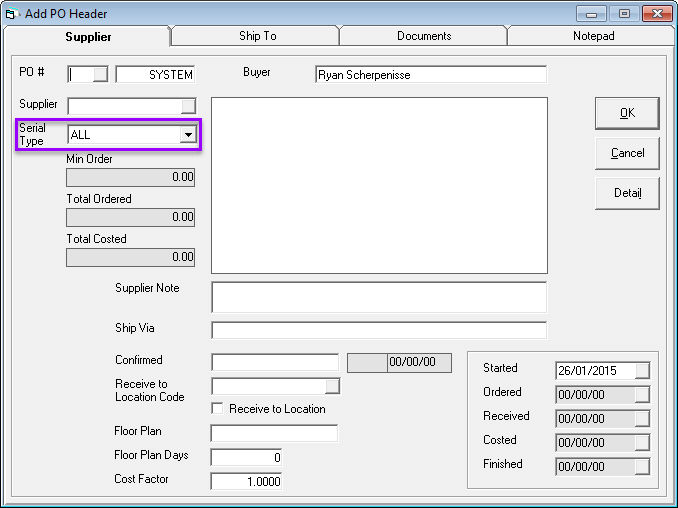The width and height of the screenshot is (678, 508).
Task: Click into the Supplier input field
Action: click(x=125, y=106)
